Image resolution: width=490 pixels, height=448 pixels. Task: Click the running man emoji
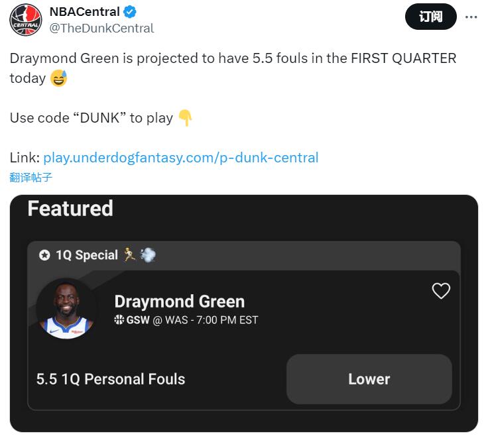pyautogui.click(x=129, y=255)
